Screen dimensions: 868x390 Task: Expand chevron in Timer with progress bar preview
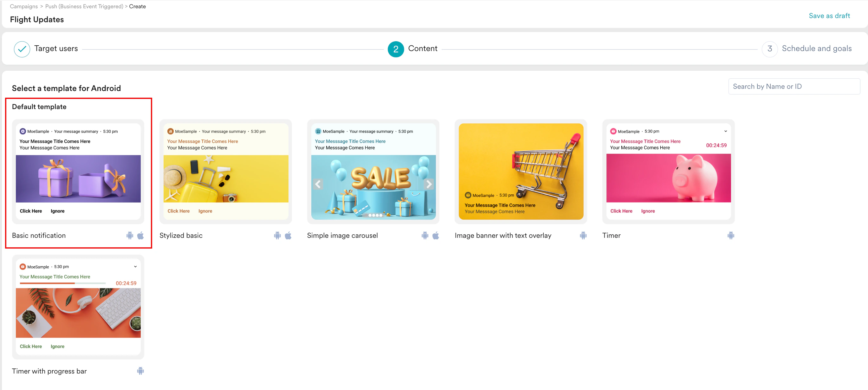pos(135,266)
